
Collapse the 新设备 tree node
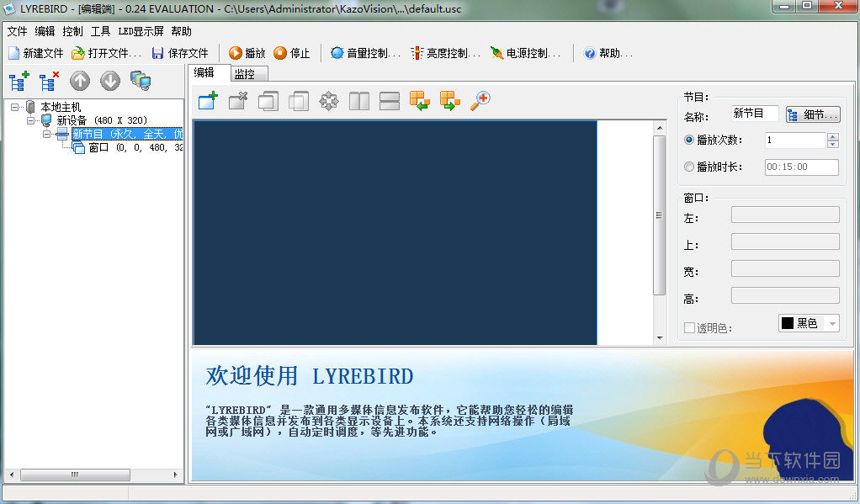point(31,120)
